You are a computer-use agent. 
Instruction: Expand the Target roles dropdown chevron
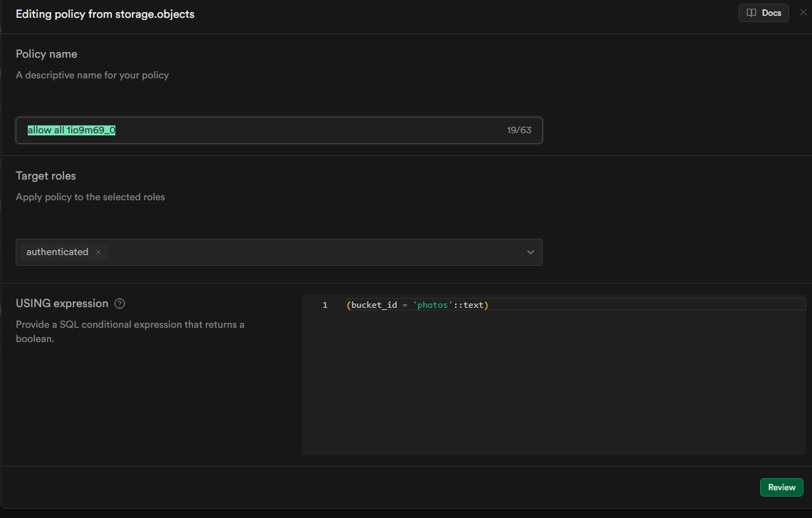pyautogui.click(x=531, y=252)
